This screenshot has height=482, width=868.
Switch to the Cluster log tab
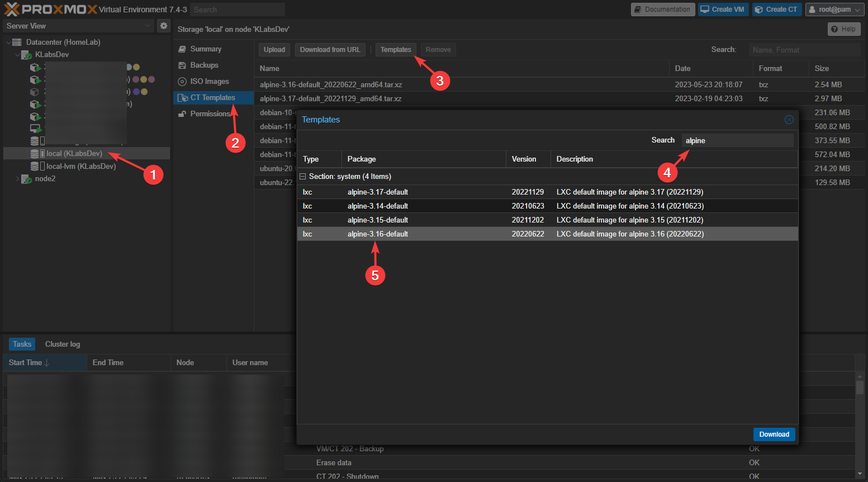point(63,344)
